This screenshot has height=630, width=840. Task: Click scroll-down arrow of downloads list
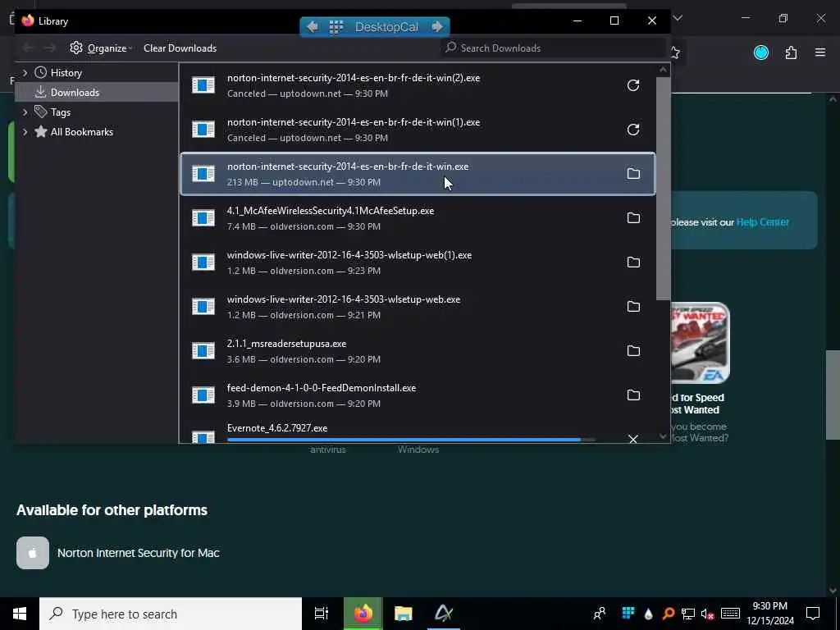click(663, 436)
